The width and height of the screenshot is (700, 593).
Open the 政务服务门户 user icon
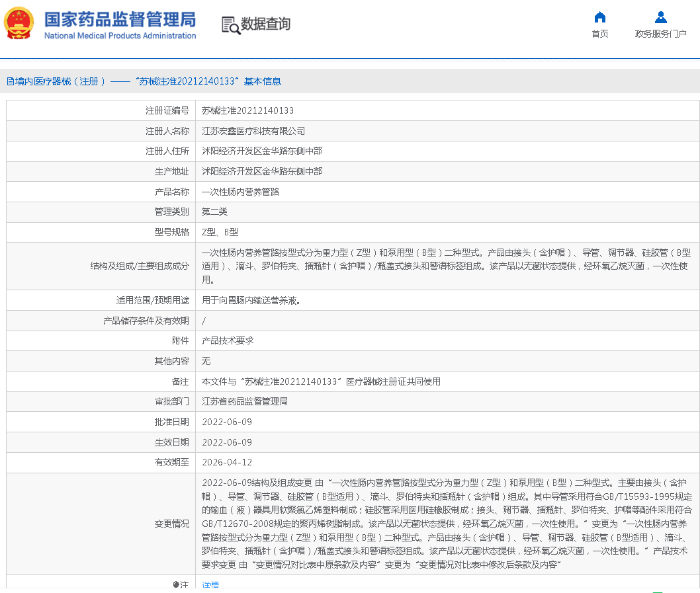[660, 17]
